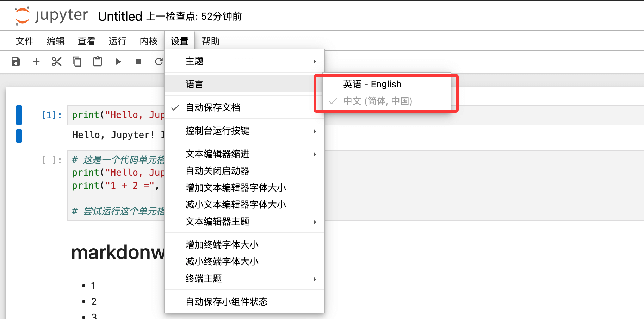Select 英语 - English language option

(x=372, y=84)
